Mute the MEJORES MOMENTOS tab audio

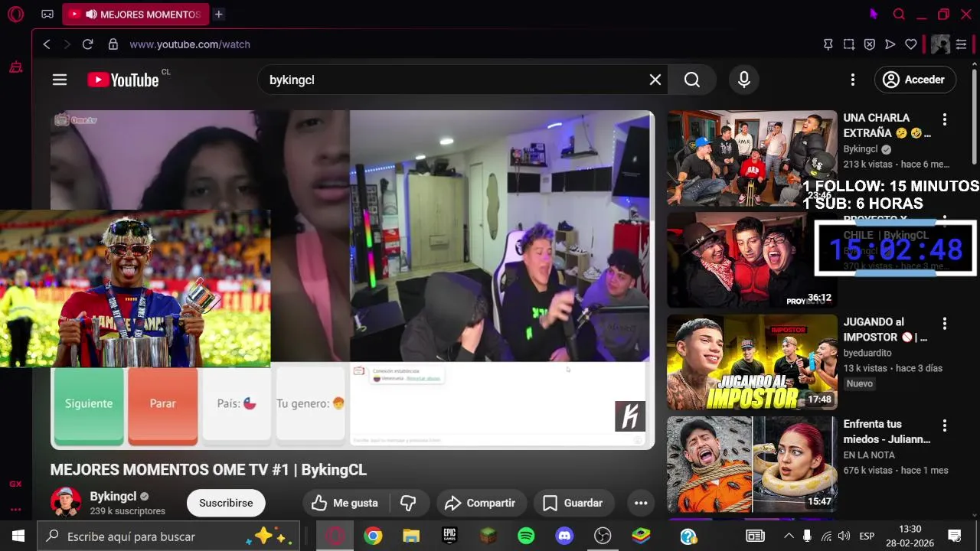91,15
